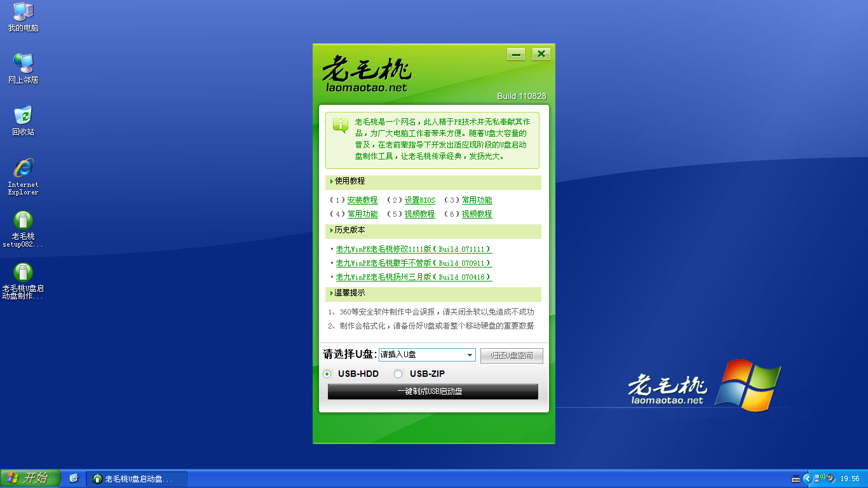Open the Build 070911 history version link
This screenshot has width=868, height=488.
pos(414,263)
